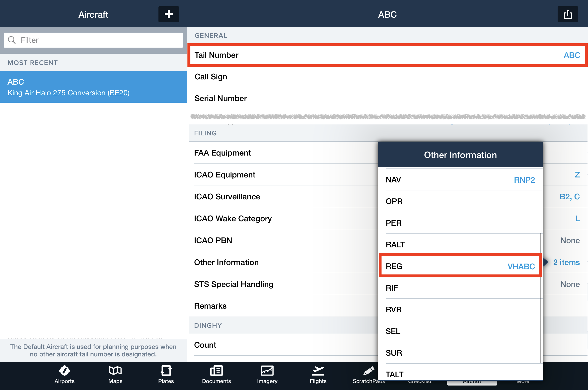Select the TALT entry in popup
Image resolution: width=588 pixels, height=390 pixels.
[460, 373]
